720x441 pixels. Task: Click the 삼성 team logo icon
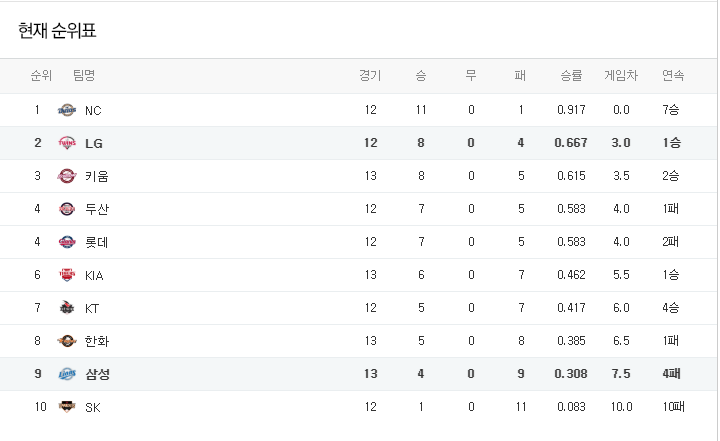coord(67,374)
